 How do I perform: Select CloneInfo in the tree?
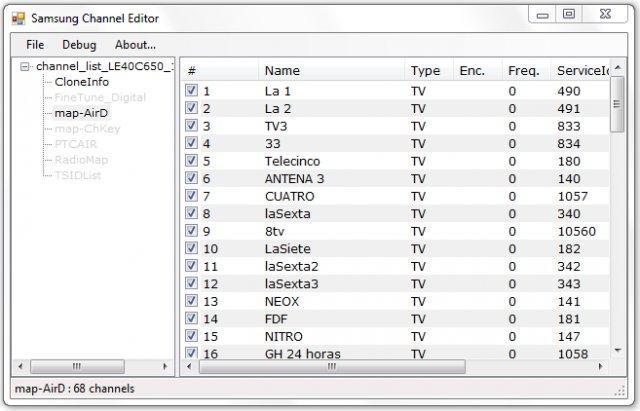click(81, 82)
